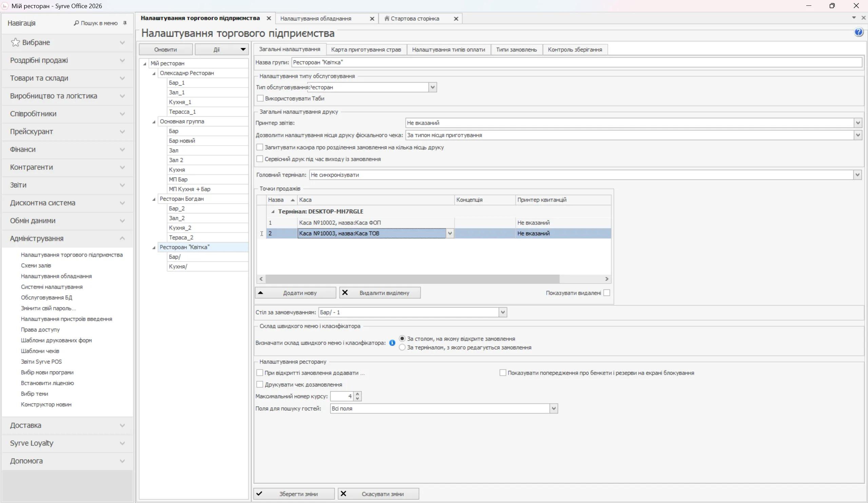Viewport: 868px width, 503px height.
Task: Click the search icon next to Пошук в меню
Action: [76, 23]
